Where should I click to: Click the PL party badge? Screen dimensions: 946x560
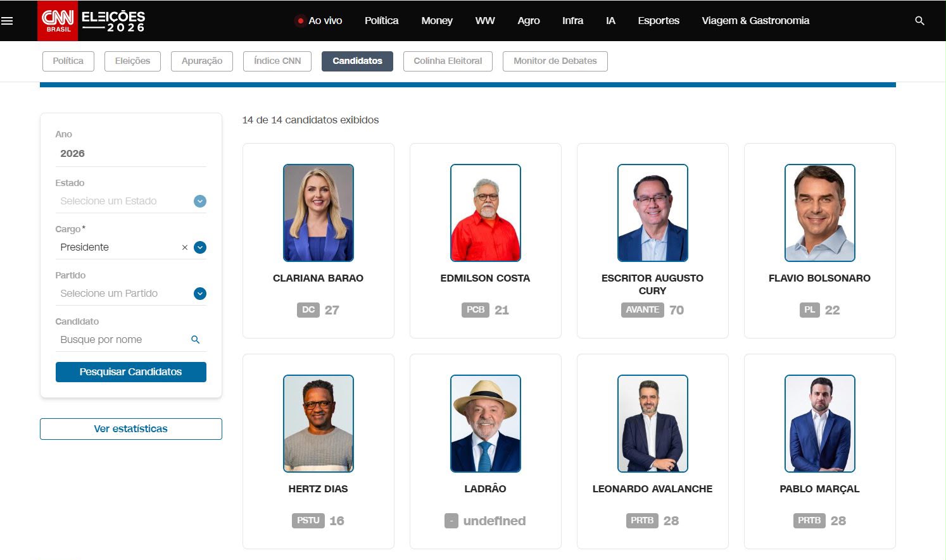[809, 310]
